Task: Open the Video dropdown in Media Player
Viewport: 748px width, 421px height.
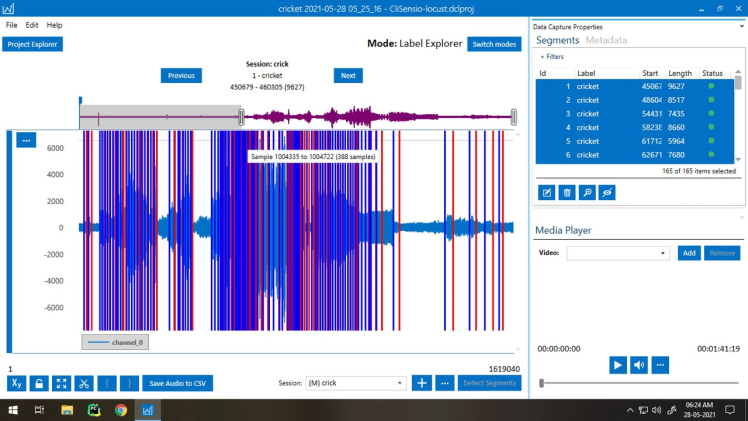Action: click(x=618, y=253)
